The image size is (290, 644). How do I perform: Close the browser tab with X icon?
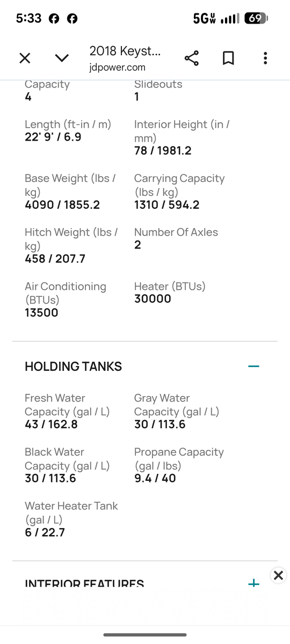click(x=25, y=58)
